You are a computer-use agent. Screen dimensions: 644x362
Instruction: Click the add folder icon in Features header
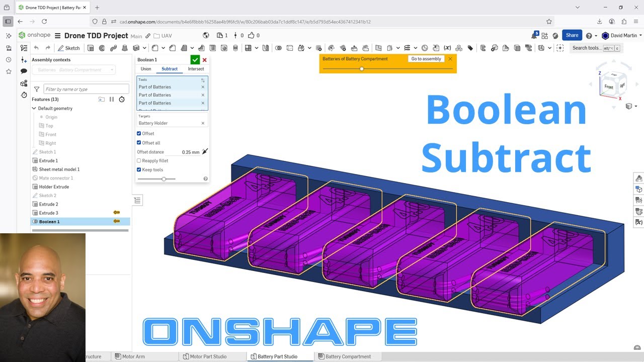(x=102, y=100)
